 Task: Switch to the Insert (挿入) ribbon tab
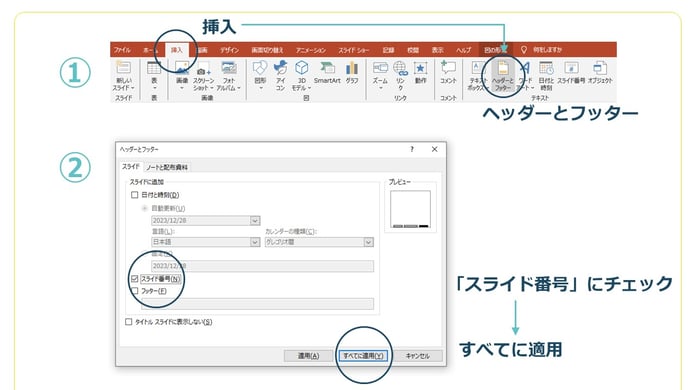(x=176, y=50)
